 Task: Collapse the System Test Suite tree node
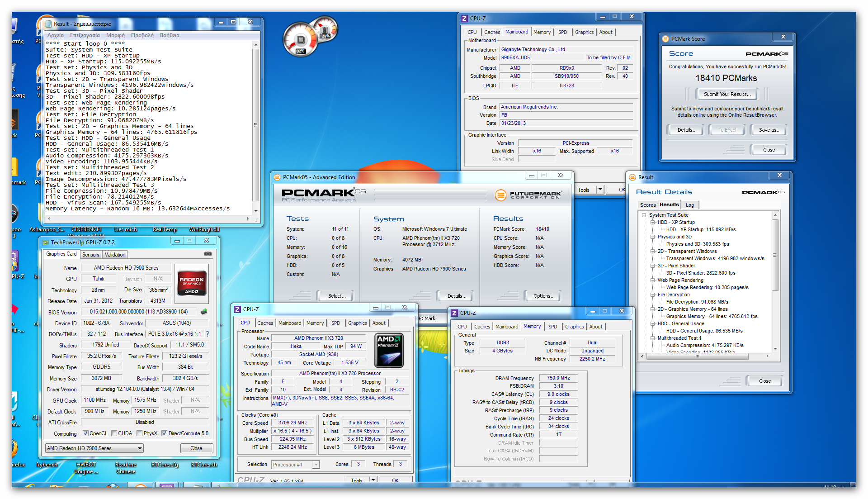coord(644,215)
